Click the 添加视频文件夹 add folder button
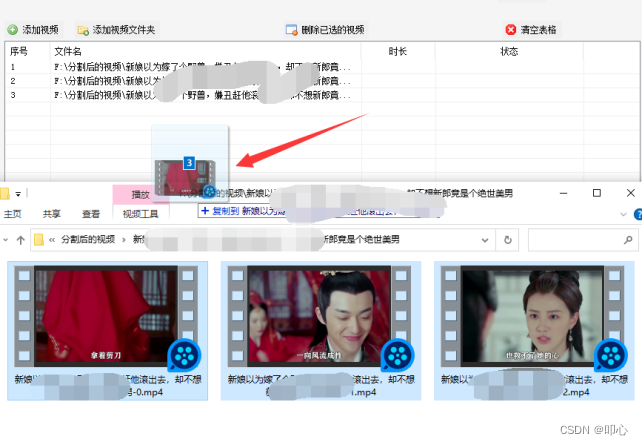The image size is (643, 445). tap(116, 30)
